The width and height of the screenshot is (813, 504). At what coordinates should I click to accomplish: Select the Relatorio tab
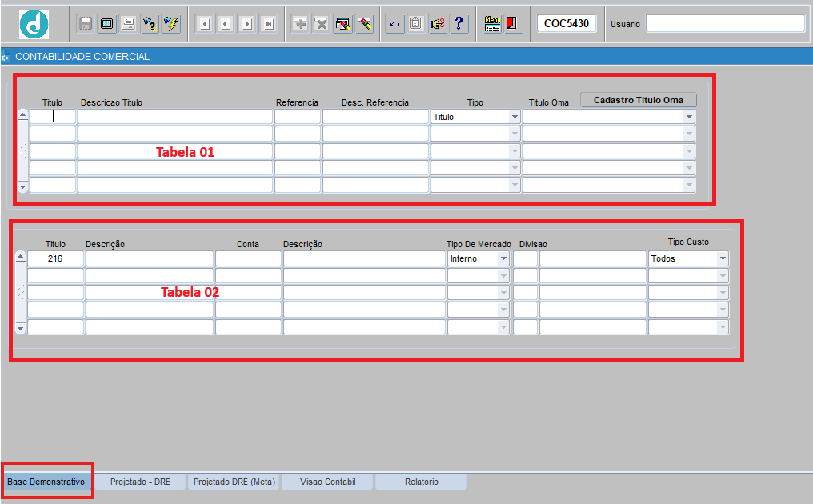click(421, 482)
